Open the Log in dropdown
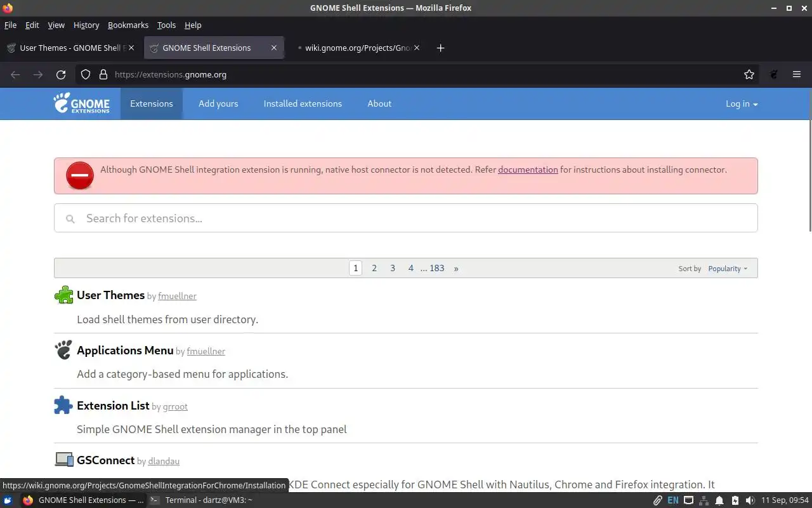 pyautogui.click(x=742, y=104)
